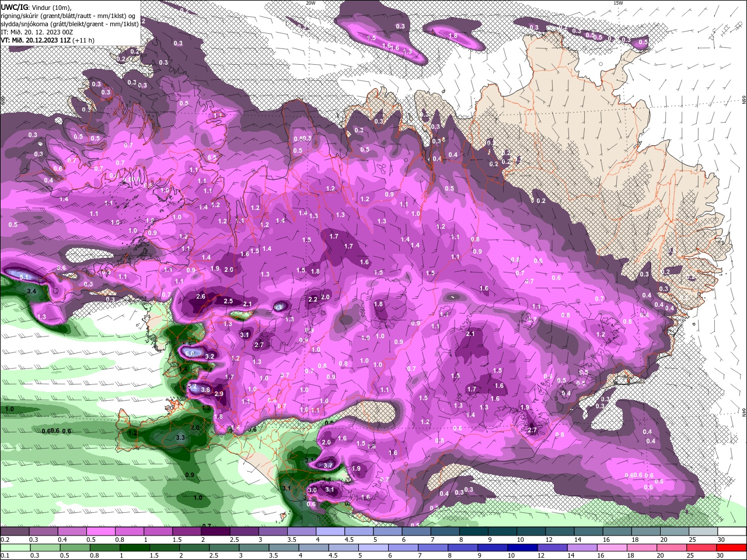Click the '5.1' precipitation value on the map
The height and width of the screenshot is (560, 747).
[x=24, y=276]
